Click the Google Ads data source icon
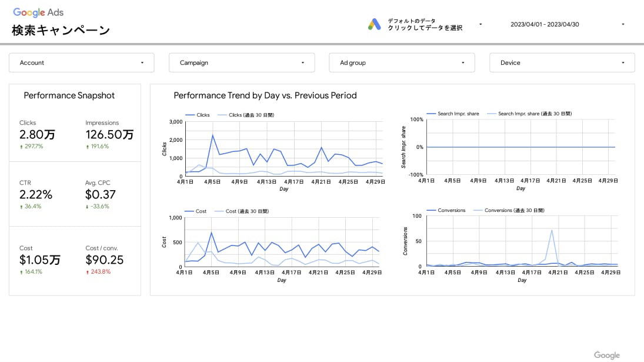644x362 pixels. pyautogui.click(x=374, y=24)
